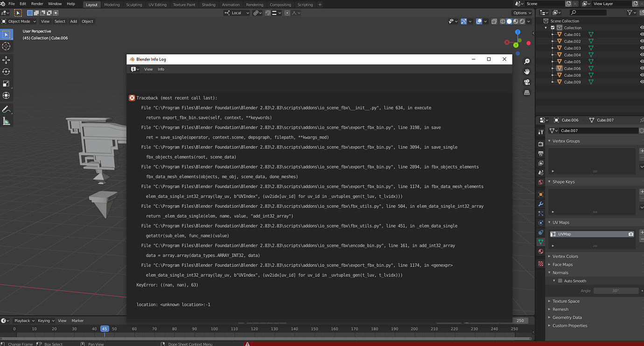Open the File menu
This screenshot has width=644, height=346.
click(12, 4)
